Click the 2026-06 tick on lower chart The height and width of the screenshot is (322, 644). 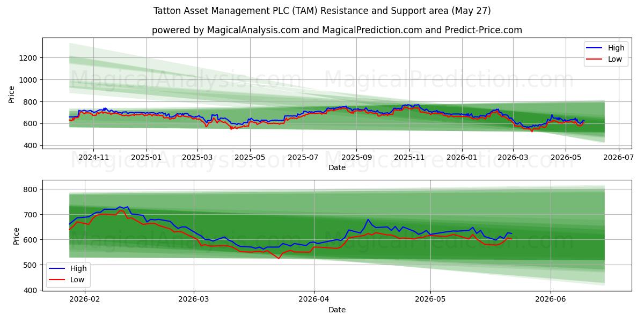click(x=551, y=300)
